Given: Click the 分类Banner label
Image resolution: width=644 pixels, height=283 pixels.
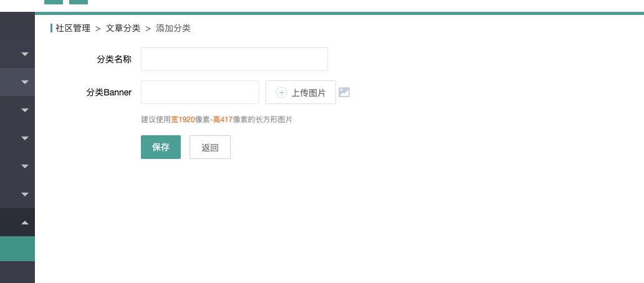Looking at the screenshot, I should (109, 92).
